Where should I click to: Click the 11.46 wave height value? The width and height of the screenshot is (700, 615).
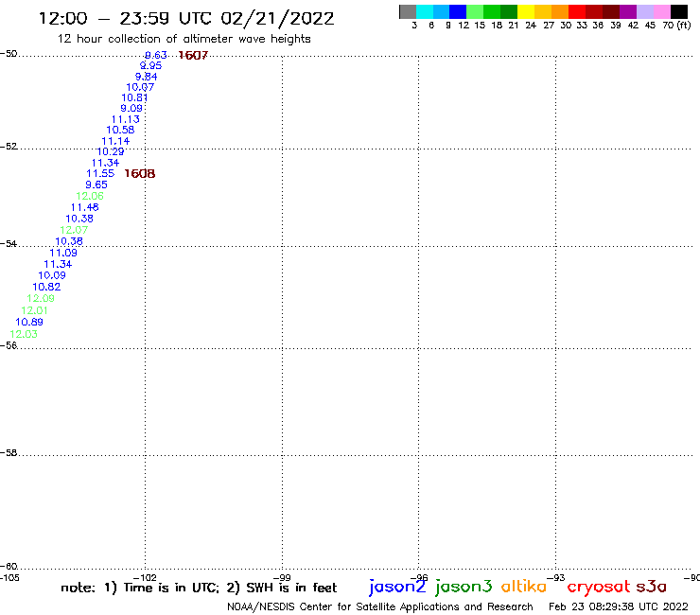pos(85,207)
